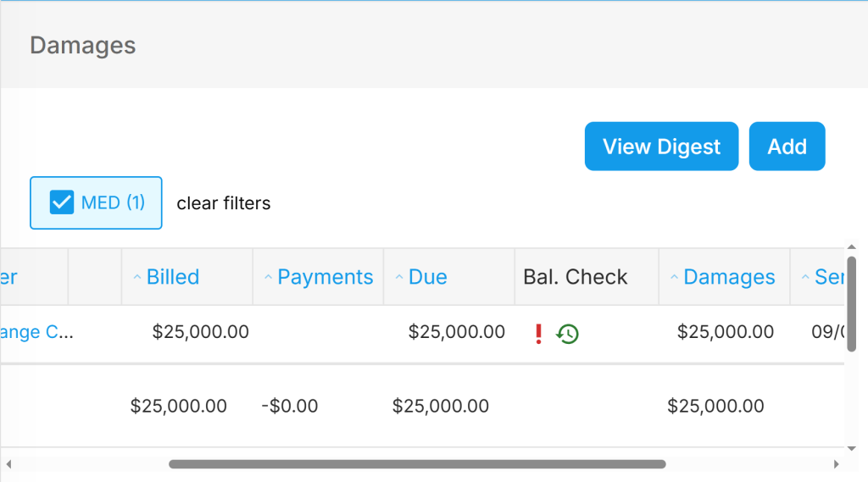Sort the table by Billed column

tap(172, 277)
